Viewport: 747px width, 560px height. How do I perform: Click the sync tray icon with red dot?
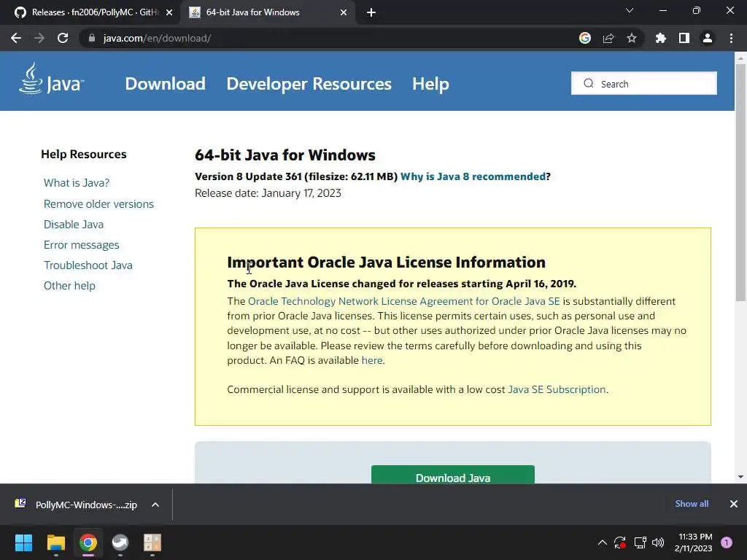click(620, 542)
